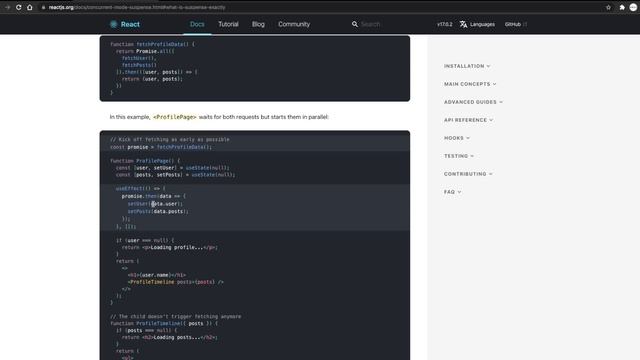The image size is (640, 360).
Task: Switch to the Docs tab
Action: 197,24
